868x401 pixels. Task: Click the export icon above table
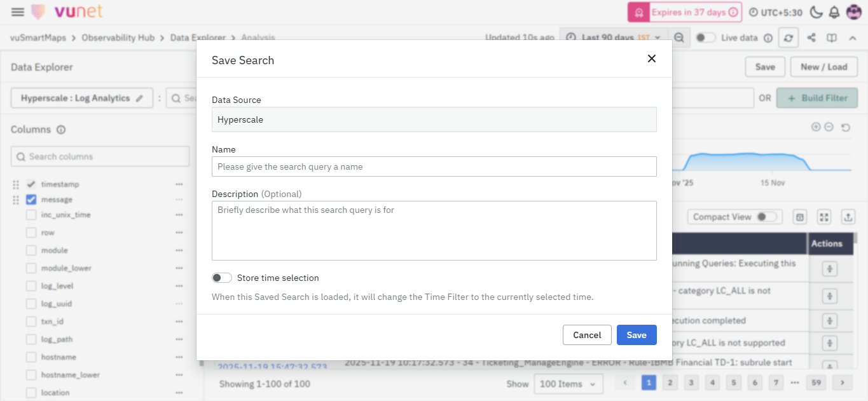pyautogui.click(x=848, y=217)
